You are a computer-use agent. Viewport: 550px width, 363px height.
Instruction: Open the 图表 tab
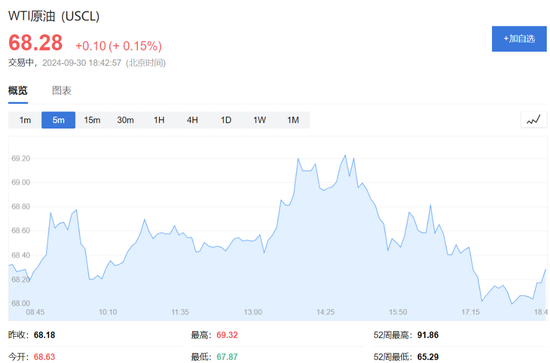[x=62, y=90]
